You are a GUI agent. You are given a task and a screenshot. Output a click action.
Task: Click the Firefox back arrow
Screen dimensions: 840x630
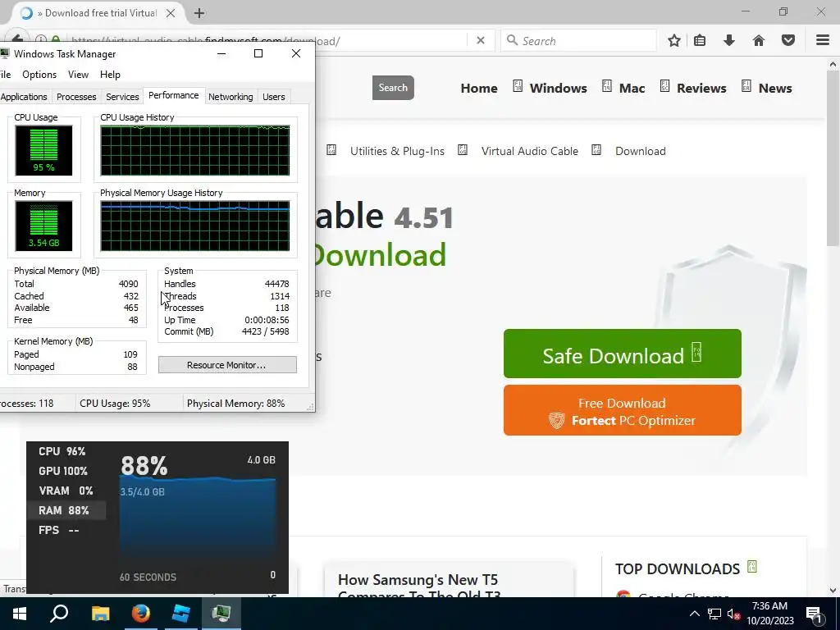17,39
